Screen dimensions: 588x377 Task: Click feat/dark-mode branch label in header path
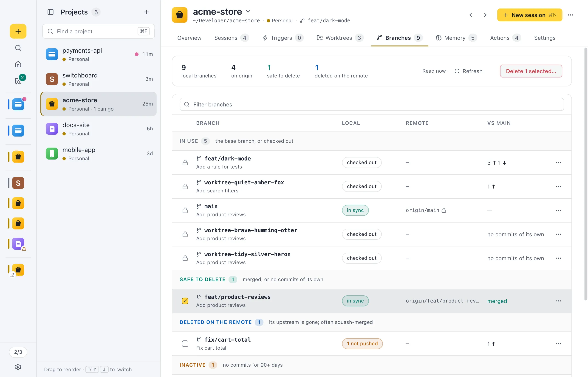click(329, 20)
